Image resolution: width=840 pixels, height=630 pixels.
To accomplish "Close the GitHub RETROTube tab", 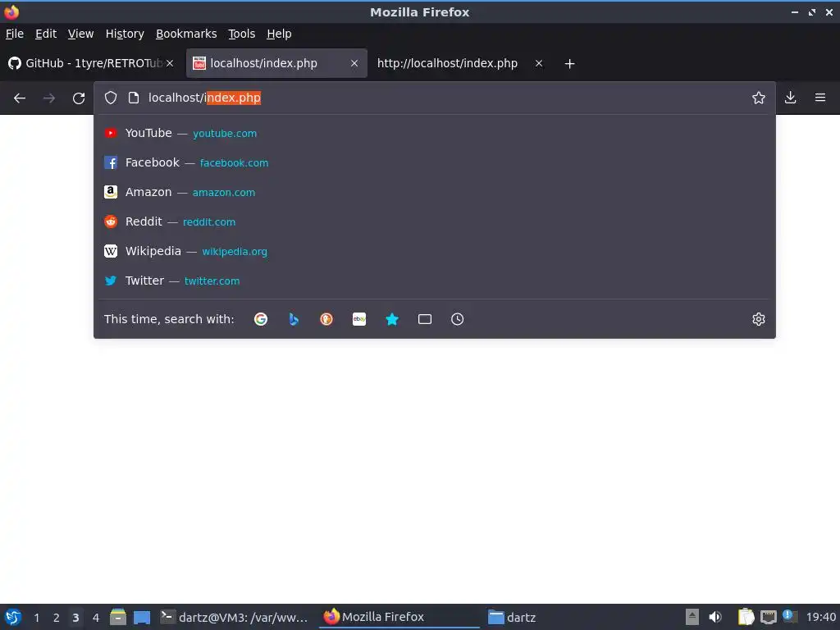I will 169,63.
